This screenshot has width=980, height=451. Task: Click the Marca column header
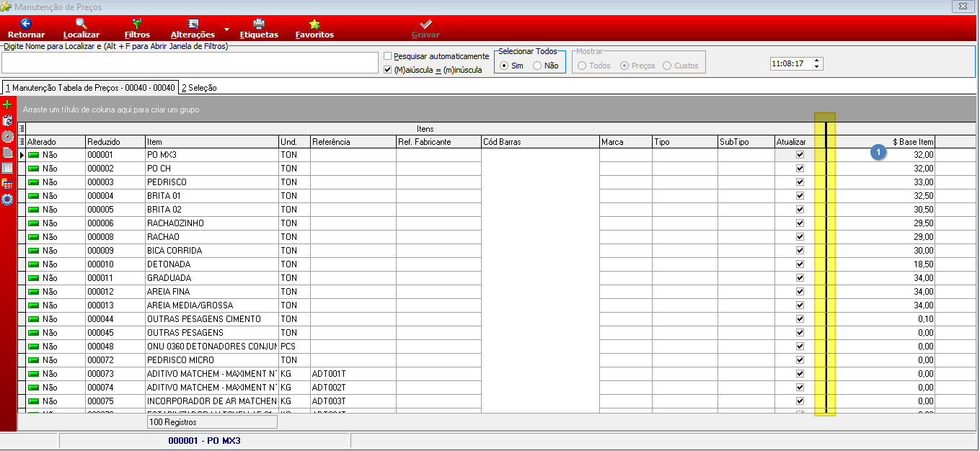tap(626, 142)
